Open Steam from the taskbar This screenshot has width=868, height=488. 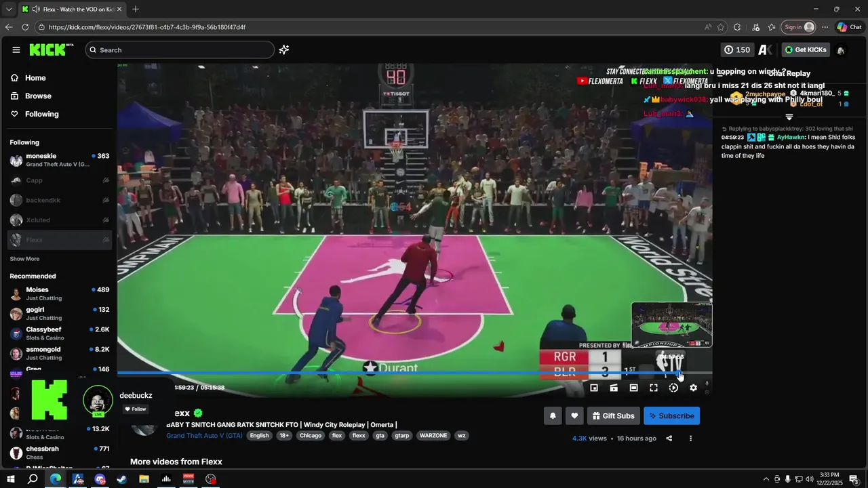coord(122,479)
